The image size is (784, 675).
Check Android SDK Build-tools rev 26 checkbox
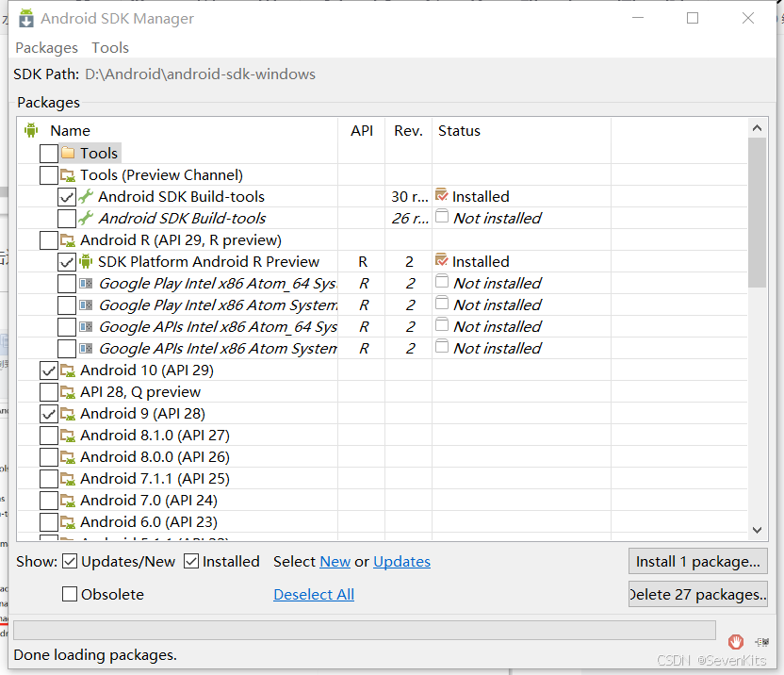(x=67, y=218)
